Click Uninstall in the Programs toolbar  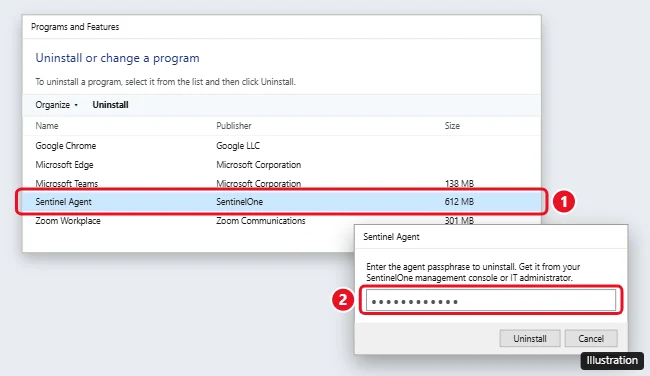pos(110,105)
